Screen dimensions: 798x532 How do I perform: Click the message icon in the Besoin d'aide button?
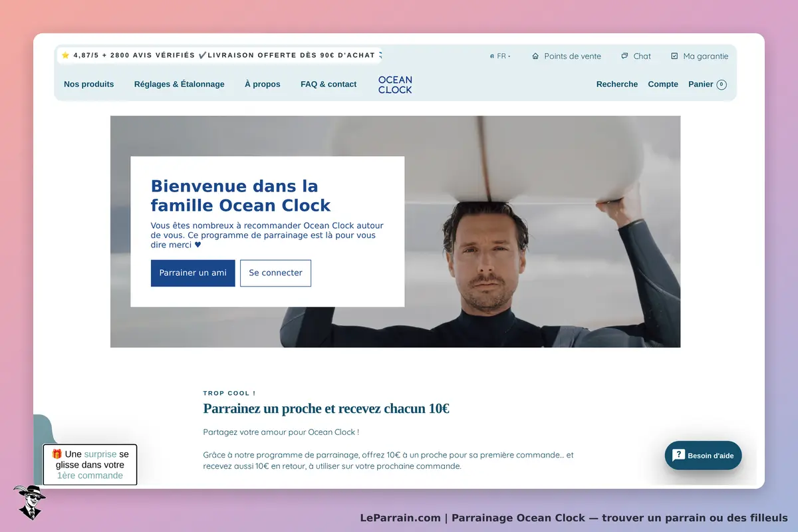[678, 456]
